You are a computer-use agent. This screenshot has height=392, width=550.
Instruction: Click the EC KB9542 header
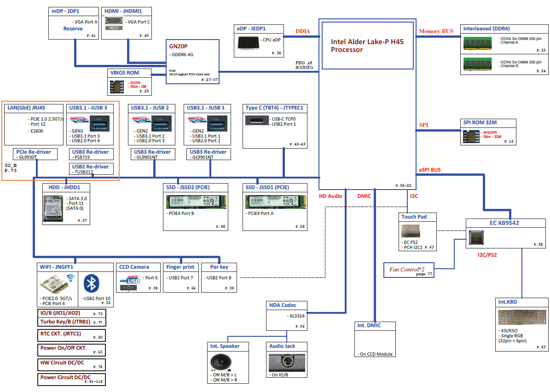505,223
